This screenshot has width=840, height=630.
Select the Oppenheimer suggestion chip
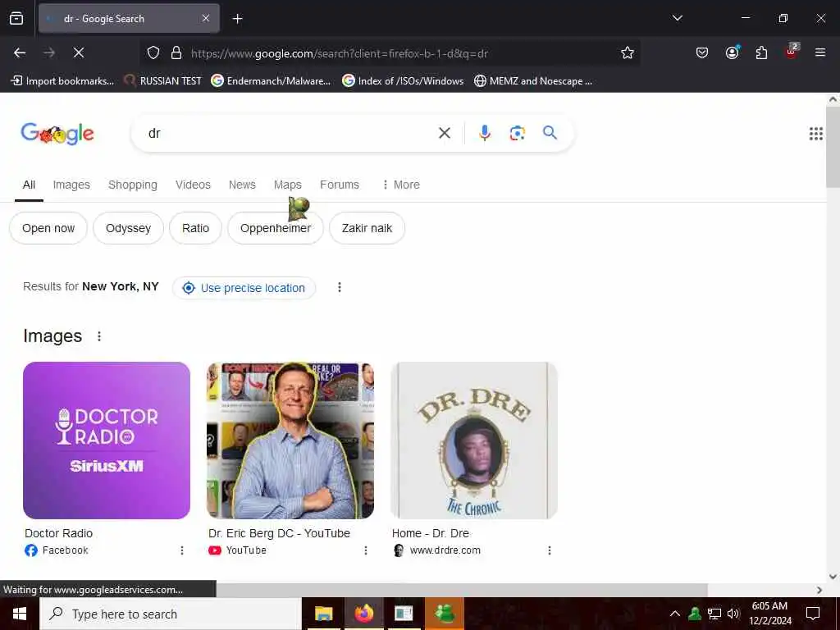[x=276, y=228]
